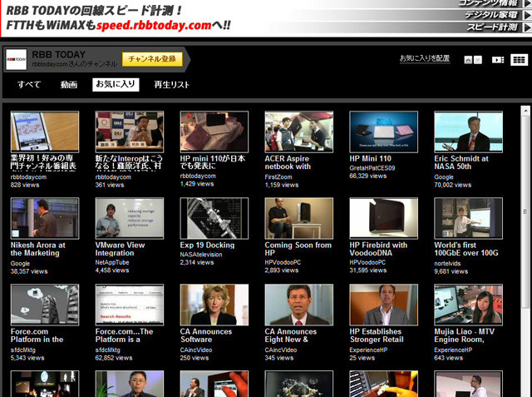
Task: Click the '5,343 views' text
Action: tap(27, 358)
